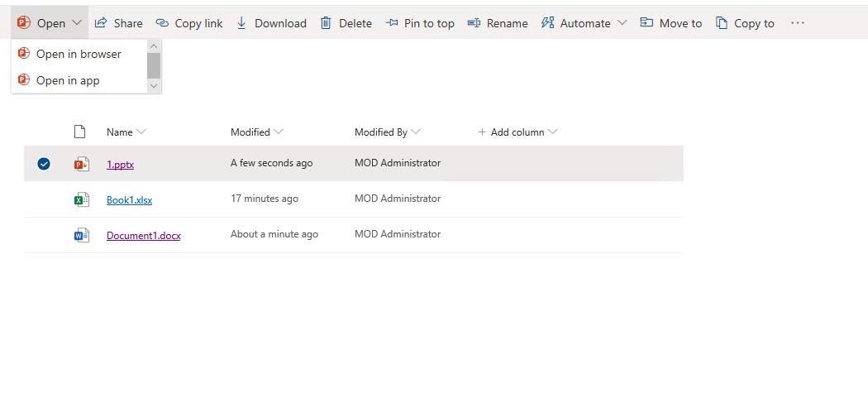Click the Download toolbar label
This screenshot has height=412, width=868.
click(x=281, y=23)
